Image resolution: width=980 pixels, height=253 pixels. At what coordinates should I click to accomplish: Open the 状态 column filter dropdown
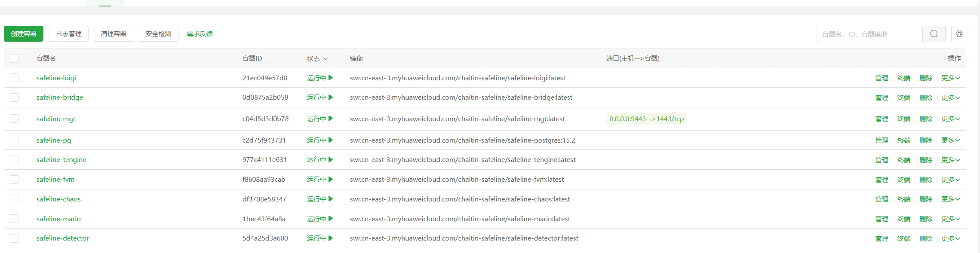click(317, 58)
